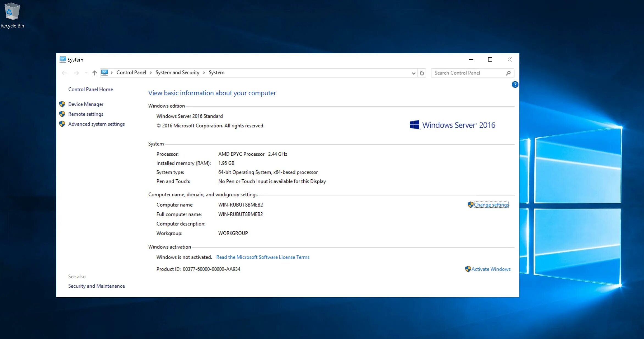Click '64-bit Operating System' system type value
This screenshot has width=644, height=339.
tap(268, 172)
